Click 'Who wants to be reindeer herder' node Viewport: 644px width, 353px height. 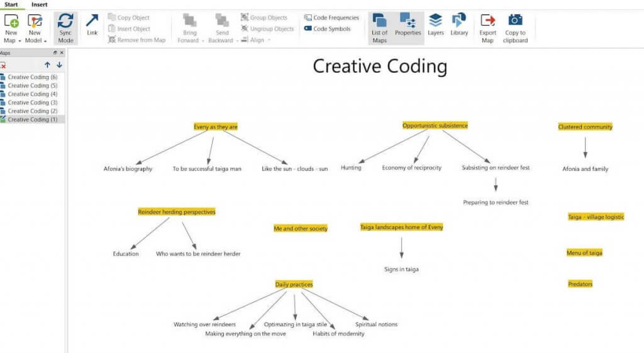[198, 254]
